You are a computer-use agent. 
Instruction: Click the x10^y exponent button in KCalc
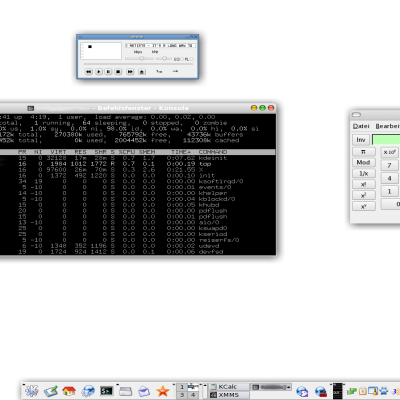tap(389, 152)
